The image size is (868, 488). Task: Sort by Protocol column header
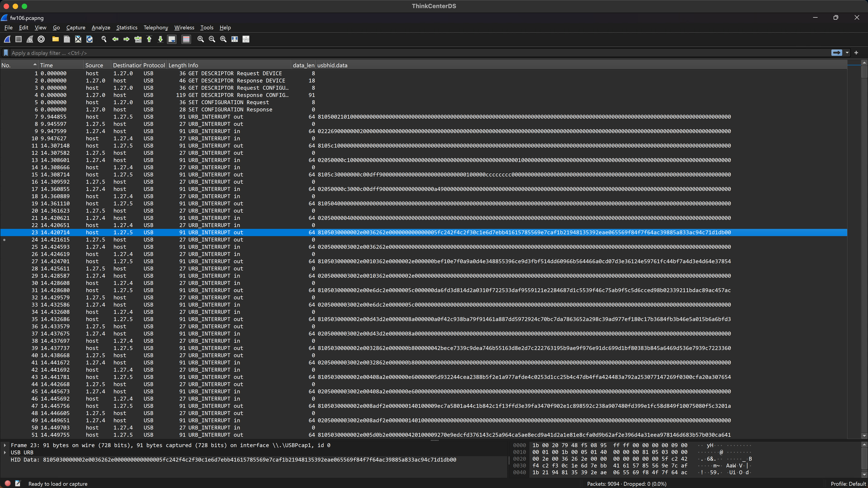tap(154, 65)
